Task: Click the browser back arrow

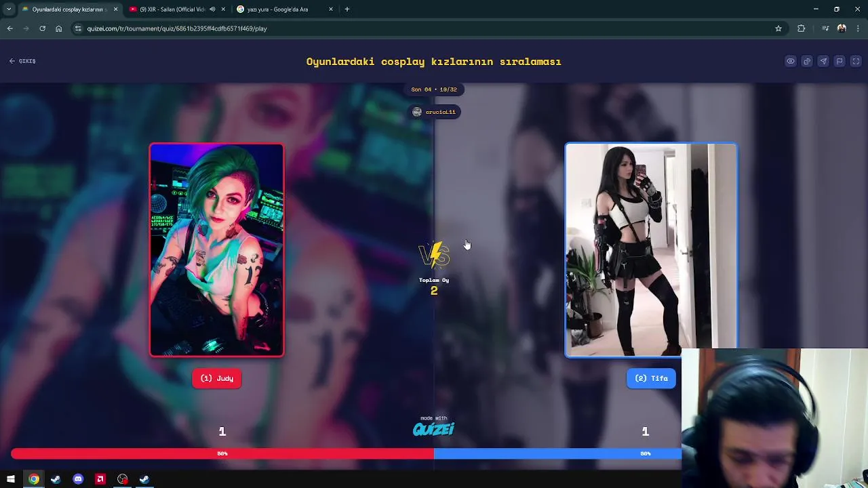Action: (x=10, y=28)
